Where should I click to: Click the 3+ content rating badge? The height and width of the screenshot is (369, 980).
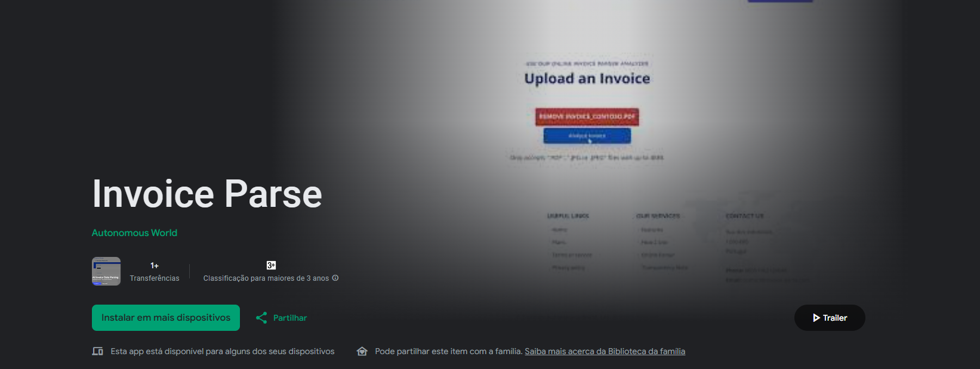point(271,265)
